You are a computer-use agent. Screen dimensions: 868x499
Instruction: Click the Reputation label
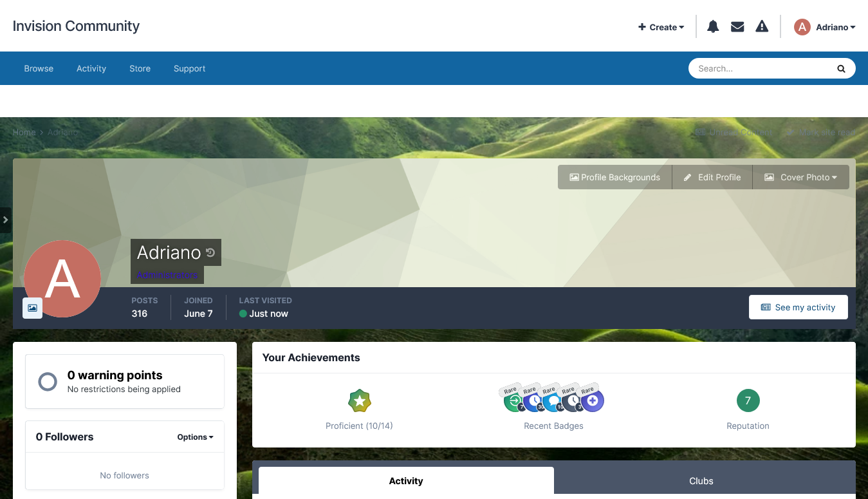point(748,426)
